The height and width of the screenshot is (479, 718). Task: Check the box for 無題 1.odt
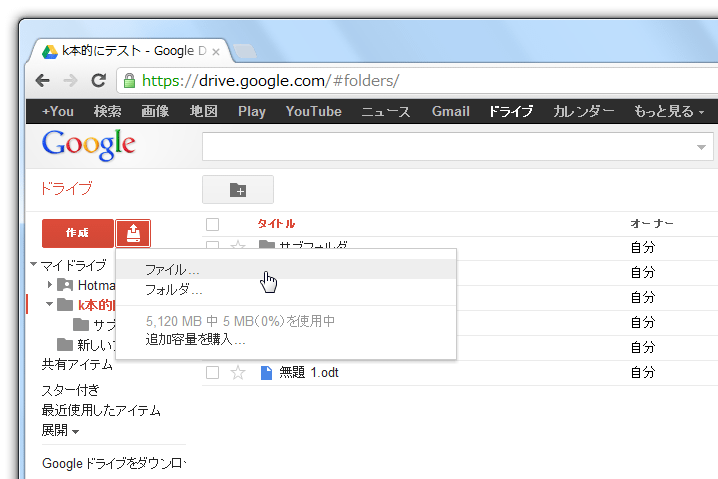coord(212,373)
